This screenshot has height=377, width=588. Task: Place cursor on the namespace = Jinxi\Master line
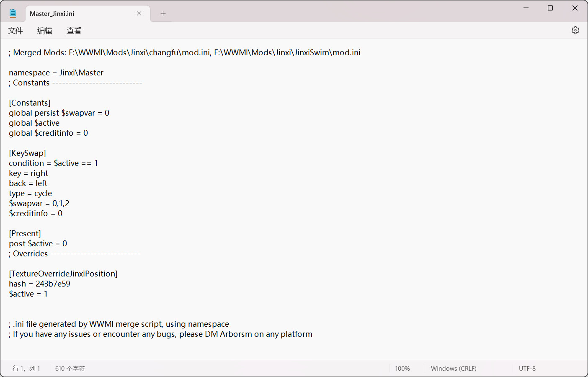pyautogui.click(x=56, y=72)
